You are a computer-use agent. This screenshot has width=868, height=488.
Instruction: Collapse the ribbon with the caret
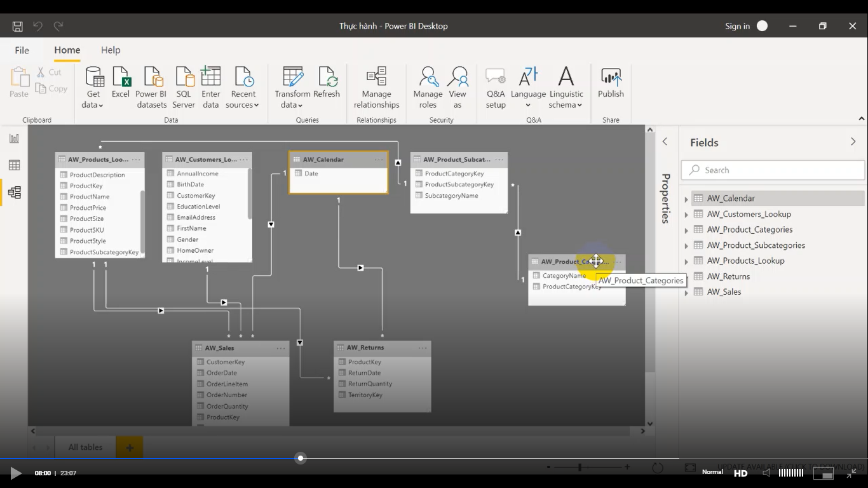861,119
